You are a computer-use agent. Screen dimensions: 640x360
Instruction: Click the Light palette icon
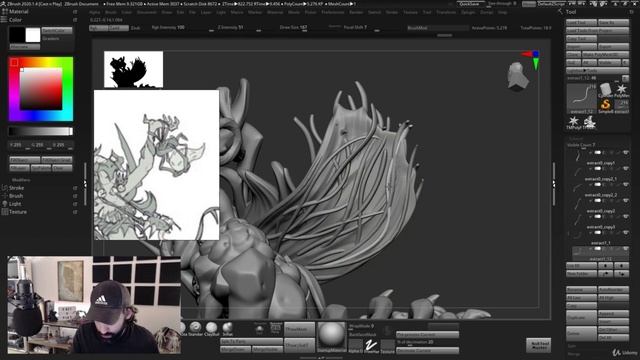[4, 204]
